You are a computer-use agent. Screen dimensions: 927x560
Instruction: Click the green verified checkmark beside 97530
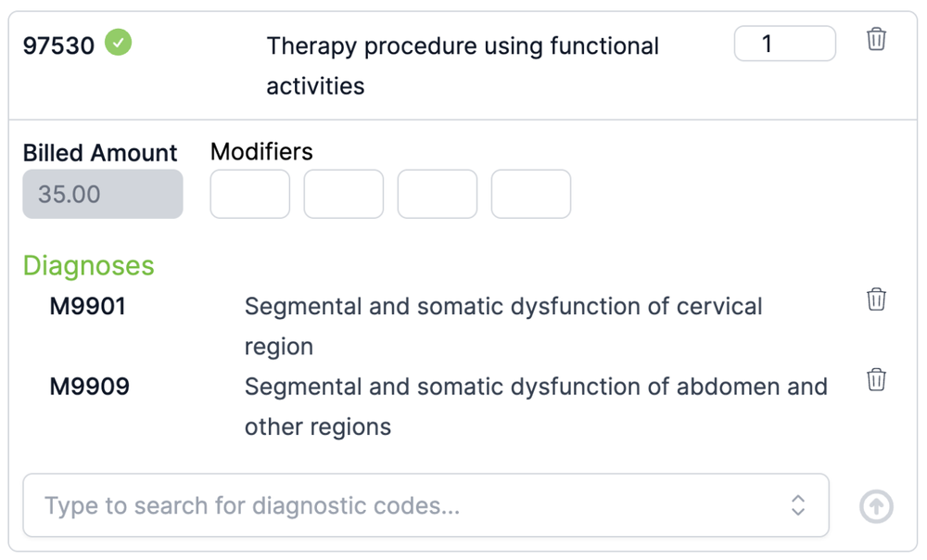coord(119,43)
